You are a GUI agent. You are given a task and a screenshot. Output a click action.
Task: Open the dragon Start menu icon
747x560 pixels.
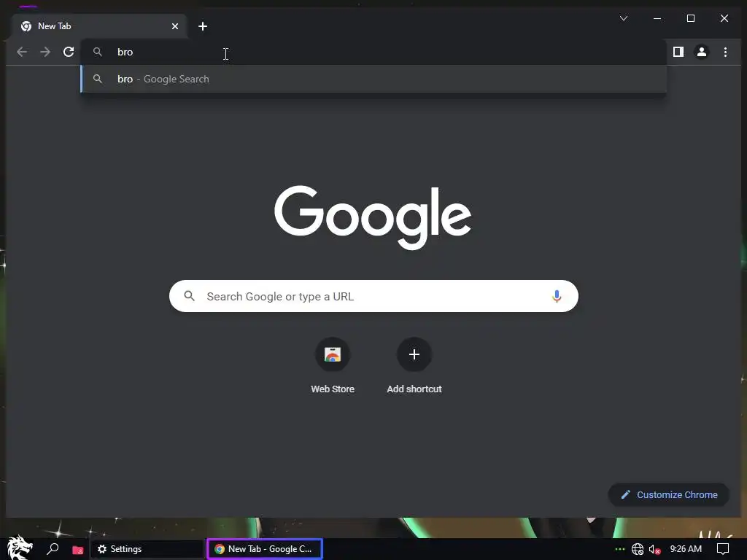pyautogui.click(x=20, y=548)
